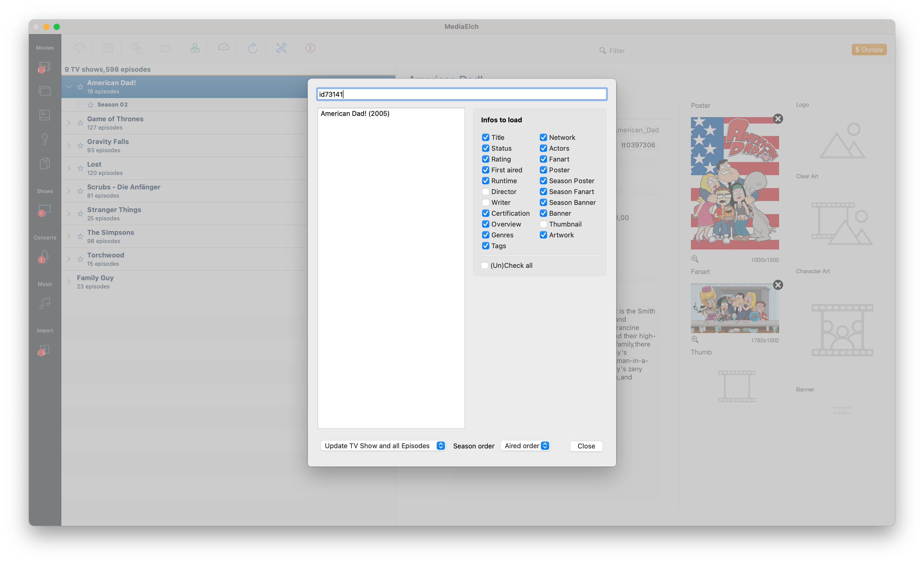Toggle the star next to Lost

pyautogui.click(x=80, y=168)
